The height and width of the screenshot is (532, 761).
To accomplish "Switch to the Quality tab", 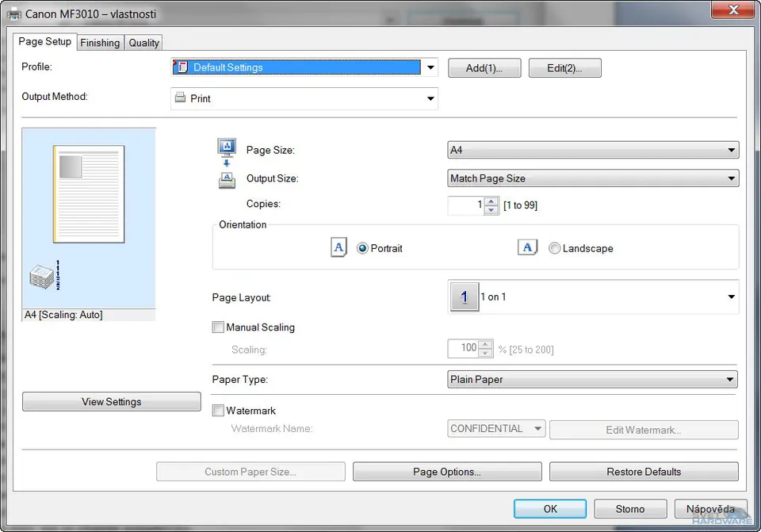I will (143, 43).
